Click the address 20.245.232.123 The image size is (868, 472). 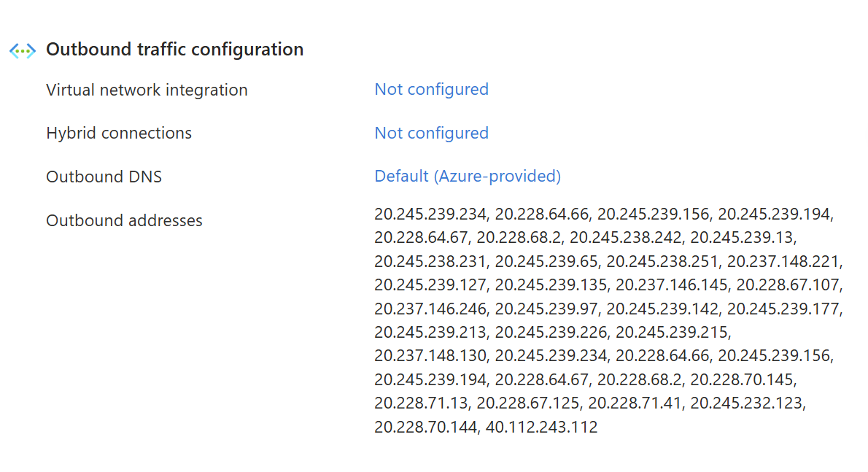(746, 403)
